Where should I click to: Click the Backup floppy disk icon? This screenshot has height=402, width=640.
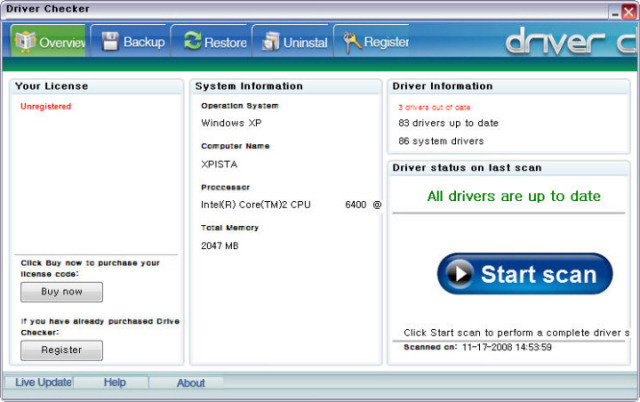point(110,42)
